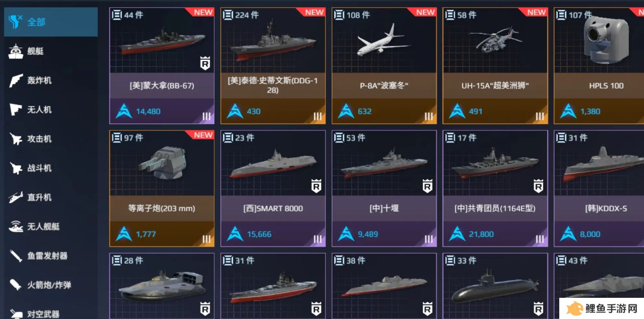Select the 攻击机 attack aircraft icon
The width and height of the screenshot is (644, 319).
(16, 139)
